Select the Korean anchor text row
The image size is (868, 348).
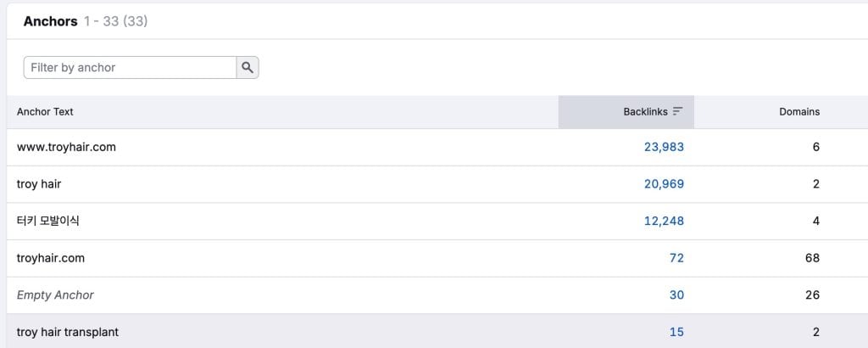click(x=48, y=221)
